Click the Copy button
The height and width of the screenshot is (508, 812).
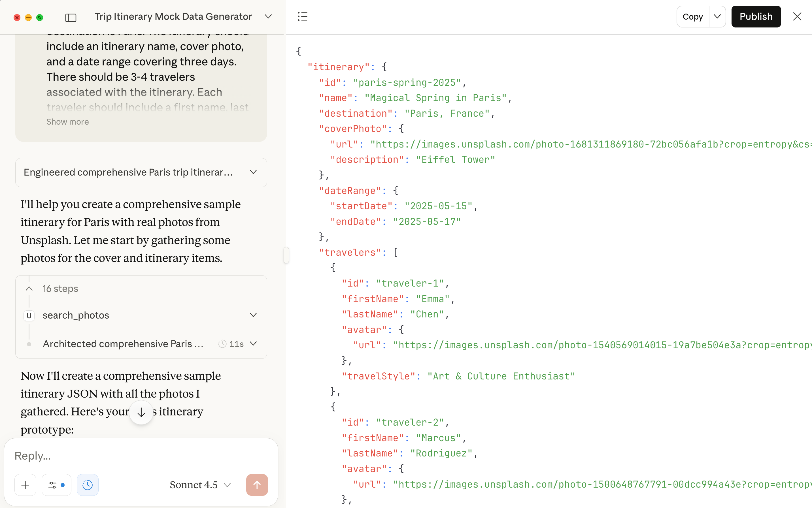[x=692, y=16]
